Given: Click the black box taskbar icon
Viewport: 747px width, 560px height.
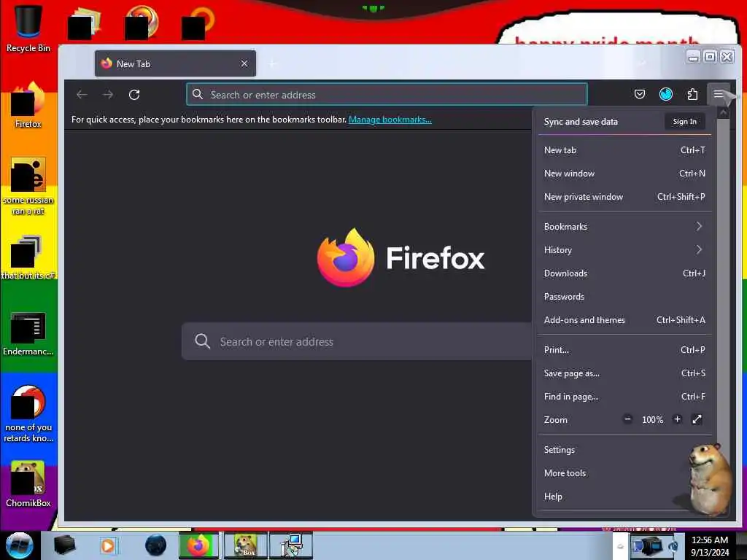Looking at the screenshot, I should coord(64,545).
